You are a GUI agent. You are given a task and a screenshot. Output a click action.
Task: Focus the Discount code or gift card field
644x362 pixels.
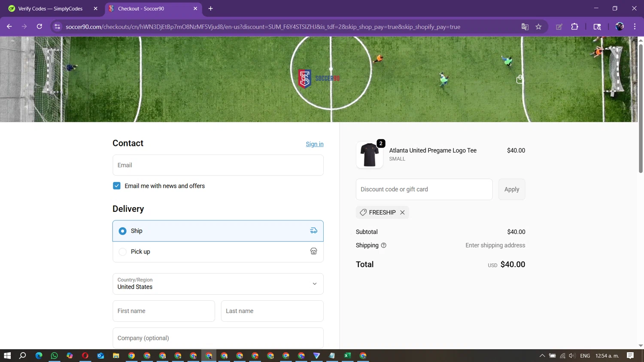424,189
